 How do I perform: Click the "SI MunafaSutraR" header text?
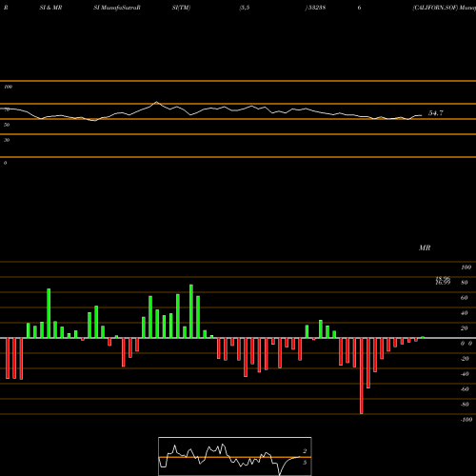(x=117, y=8)
